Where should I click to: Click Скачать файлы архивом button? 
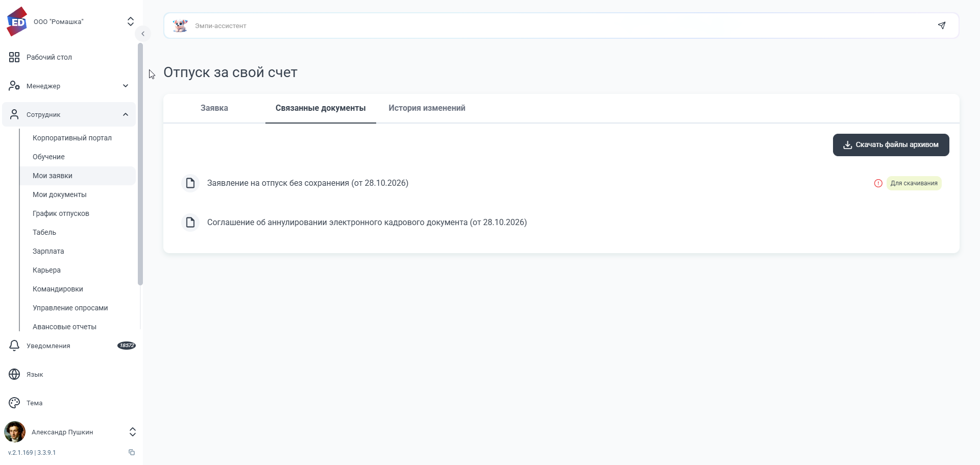click(891, 145)
